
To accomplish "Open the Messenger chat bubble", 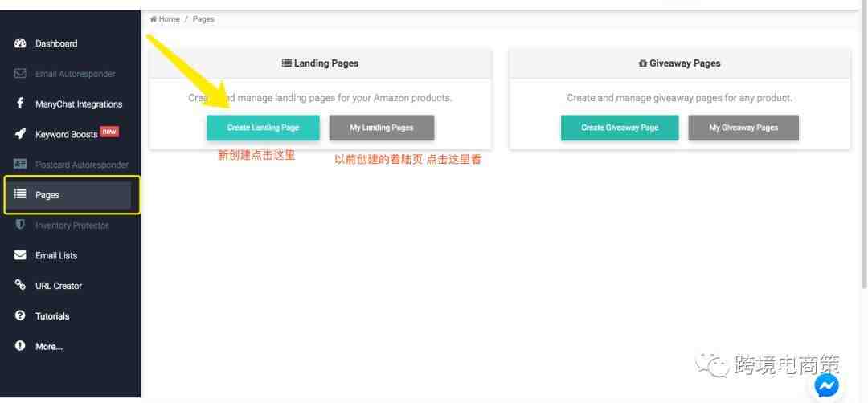I will (826, 386).
